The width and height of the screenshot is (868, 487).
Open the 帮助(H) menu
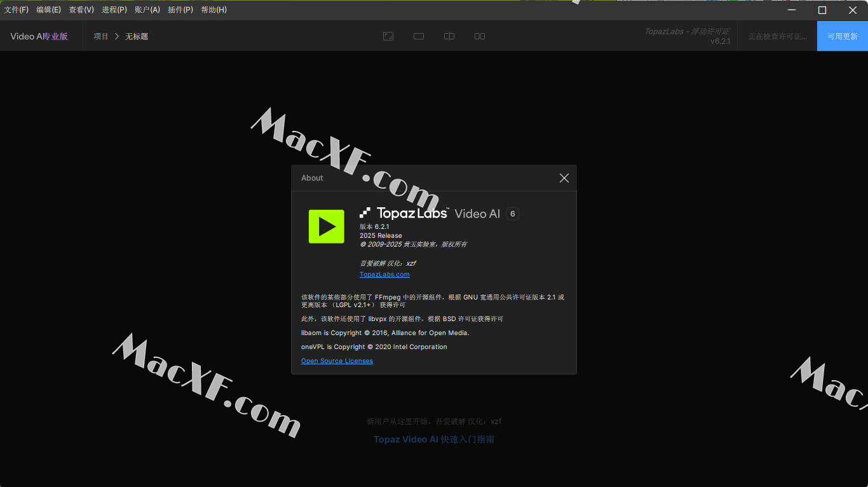click(x=214, y=10)
